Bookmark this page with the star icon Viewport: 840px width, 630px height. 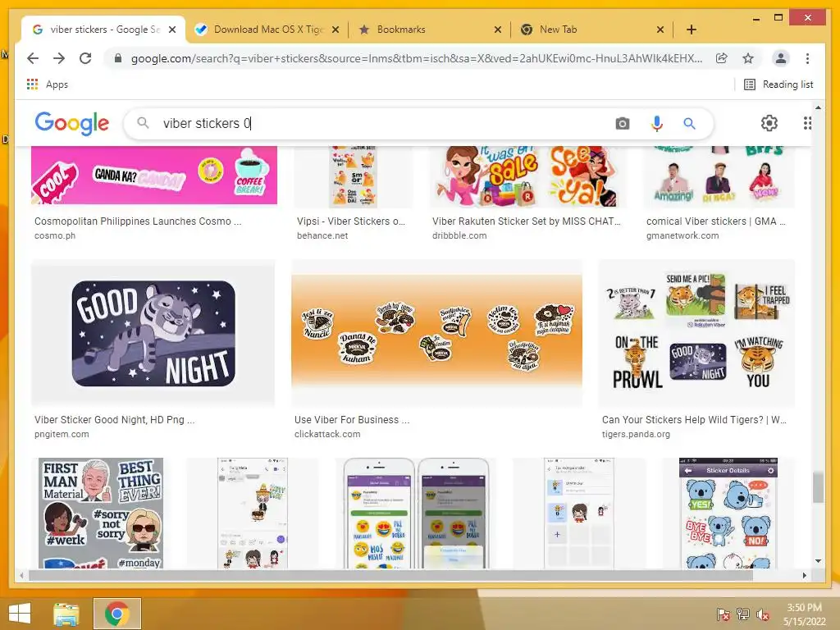(x=748, y=58)
